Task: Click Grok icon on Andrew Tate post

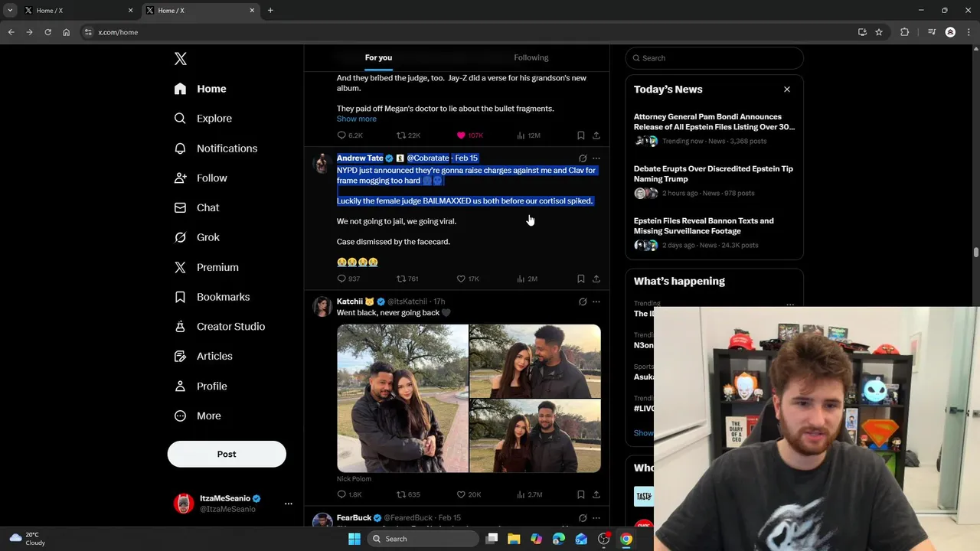Action: tap(583, 158)
